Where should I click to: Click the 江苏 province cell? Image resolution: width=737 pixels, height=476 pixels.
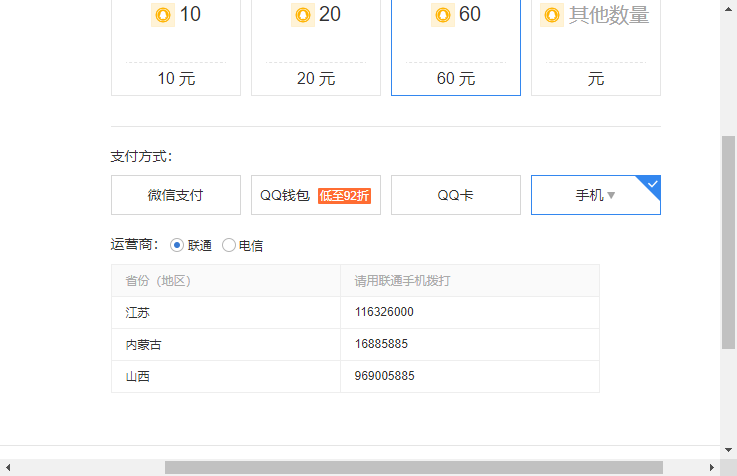226,312
